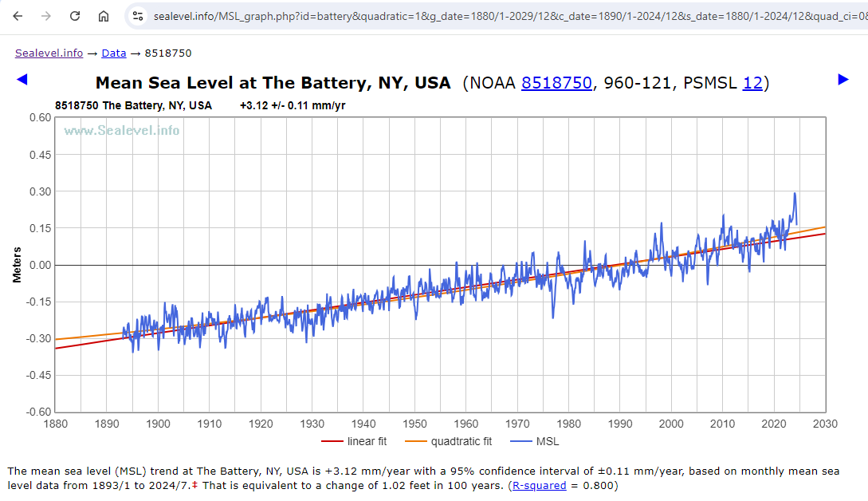
Task: Go to previous station with left blue arrow
Action: [x=22, y=79]
